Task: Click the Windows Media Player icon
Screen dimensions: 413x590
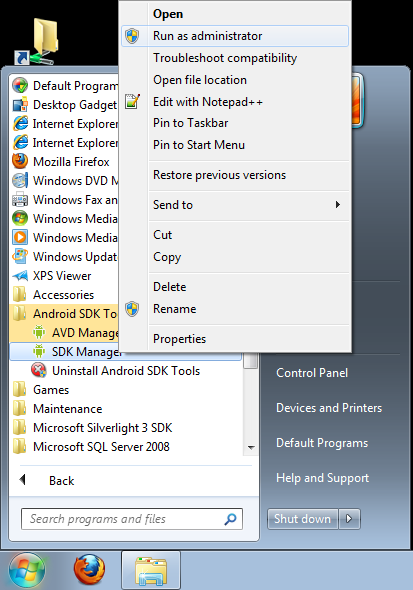Action: pos(20,237)
